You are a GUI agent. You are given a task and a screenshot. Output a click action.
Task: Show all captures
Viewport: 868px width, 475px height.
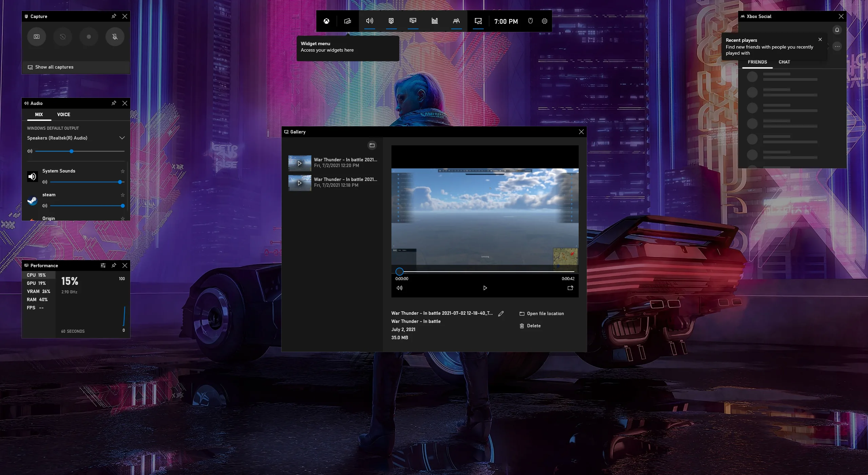point(76,67)
